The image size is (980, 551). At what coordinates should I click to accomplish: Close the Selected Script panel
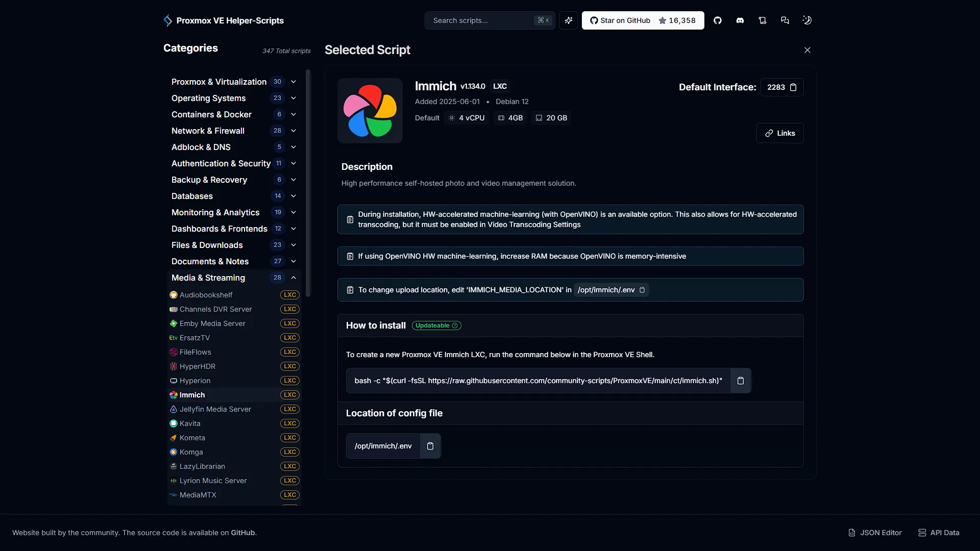(x=807, y=50)
